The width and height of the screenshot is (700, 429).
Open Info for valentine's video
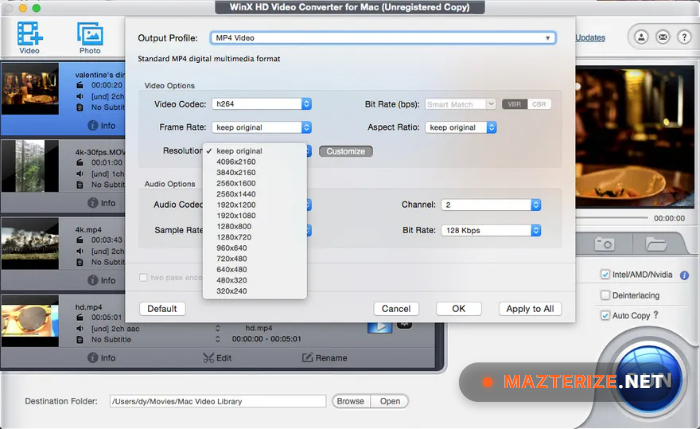click(x=102, y=125)
